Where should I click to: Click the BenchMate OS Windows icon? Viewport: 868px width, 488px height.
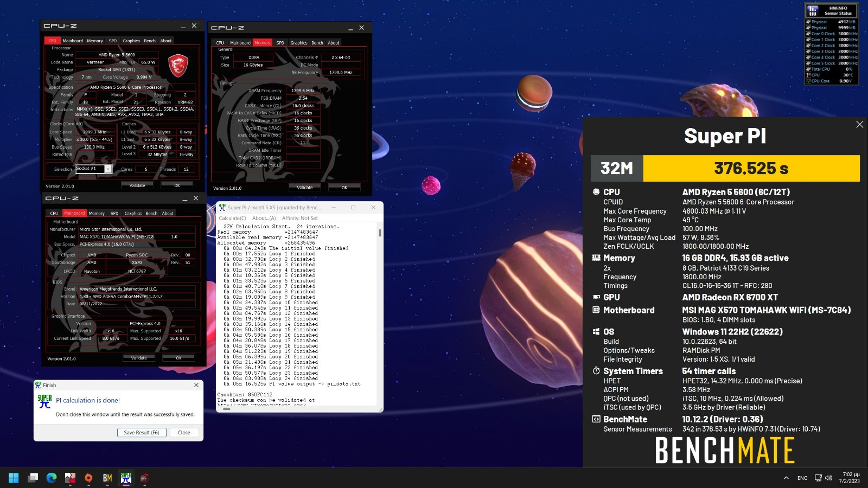point(596,332)
